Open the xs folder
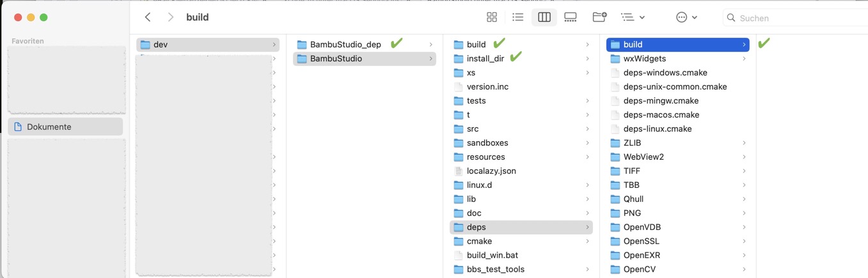 coord(521,73)
